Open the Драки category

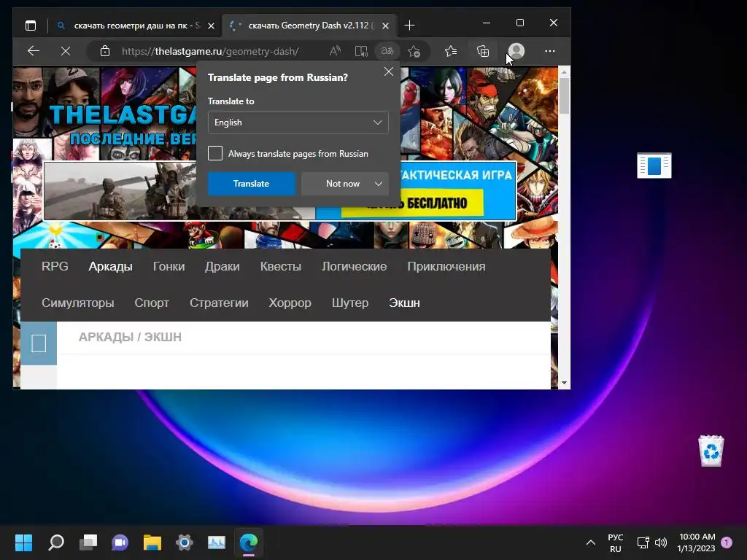222,266
